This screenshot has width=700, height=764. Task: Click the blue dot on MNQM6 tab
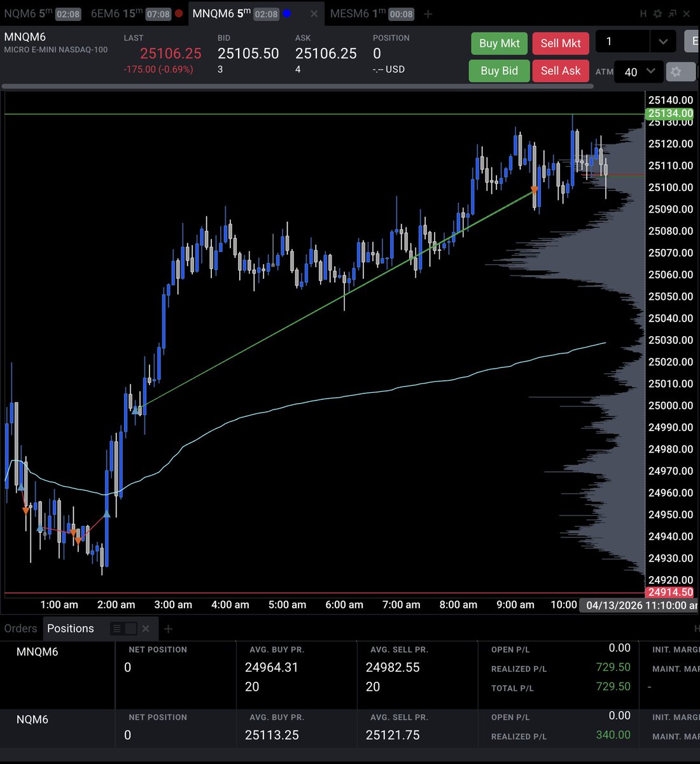[287, 13]
